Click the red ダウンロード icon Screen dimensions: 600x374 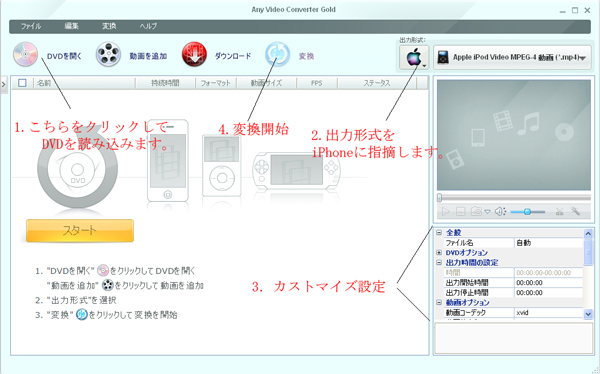tap(194, 55)
